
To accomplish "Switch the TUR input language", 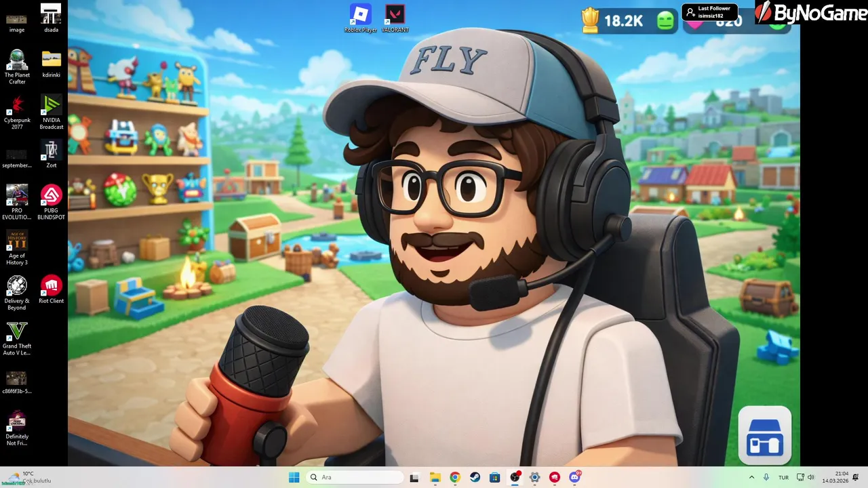I will (783, 477).
